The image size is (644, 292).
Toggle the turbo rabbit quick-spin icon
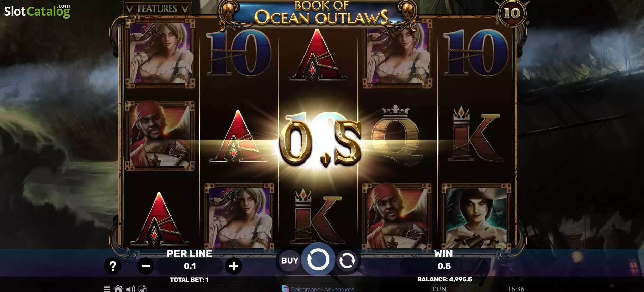click(143, 289)
